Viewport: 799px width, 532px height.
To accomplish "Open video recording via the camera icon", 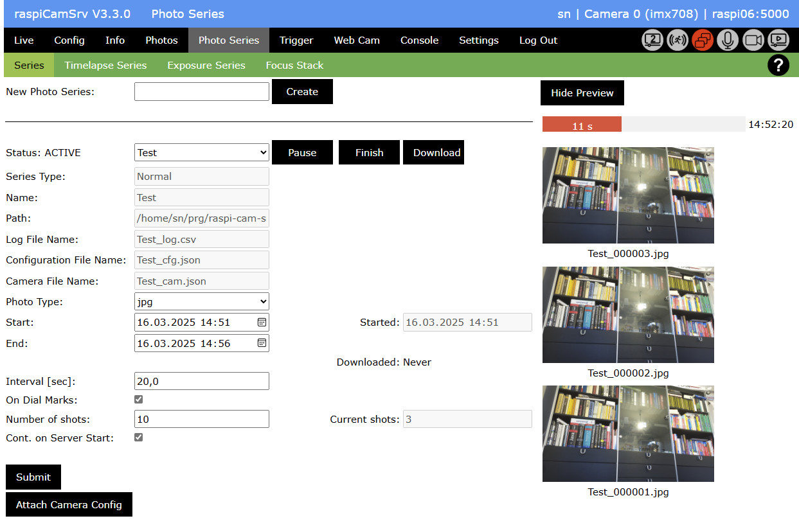I will point(752,40).
